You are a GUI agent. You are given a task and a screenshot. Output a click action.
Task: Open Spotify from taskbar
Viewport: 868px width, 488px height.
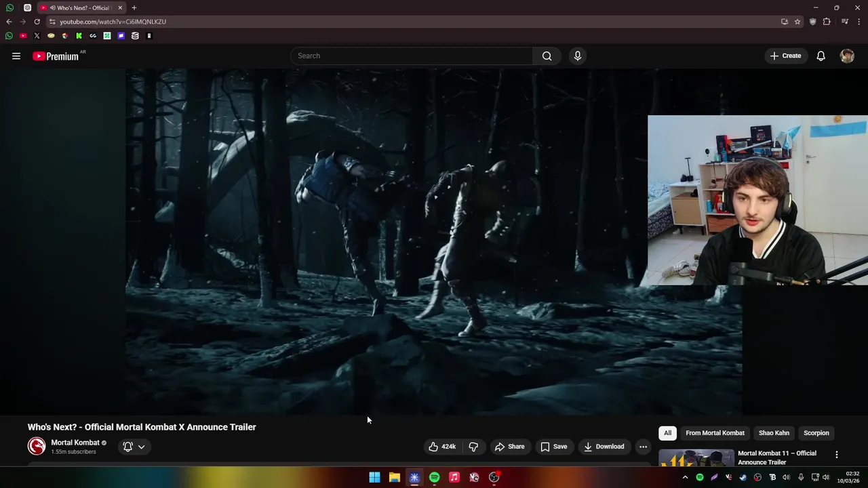tap(434, 477)
